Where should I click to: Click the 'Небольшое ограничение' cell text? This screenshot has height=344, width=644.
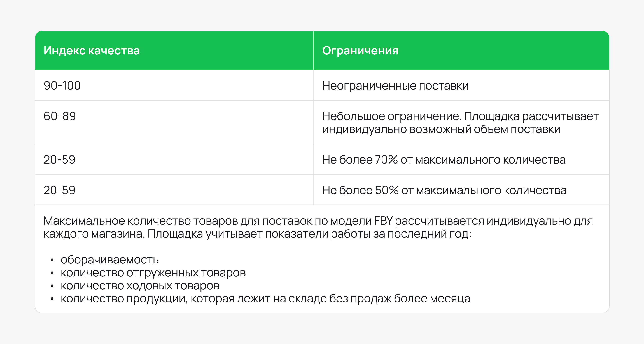pyautogui.click(x=392, y=116)
